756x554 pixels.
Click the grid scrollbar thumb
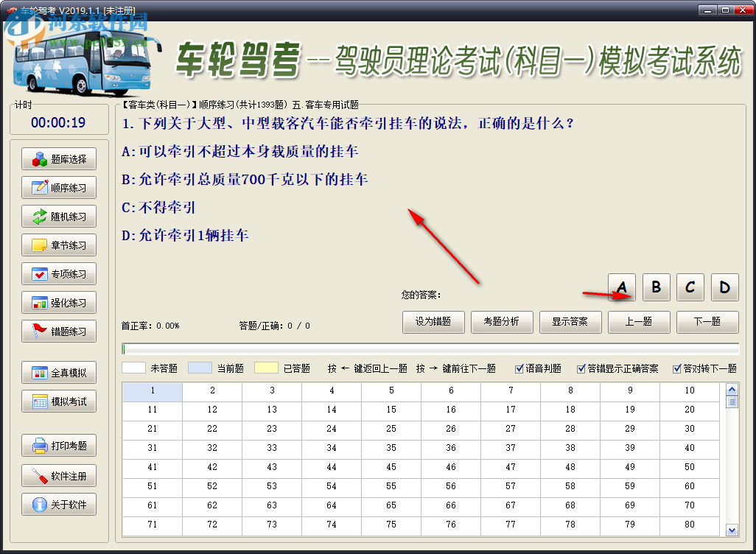tap(732, 402)
